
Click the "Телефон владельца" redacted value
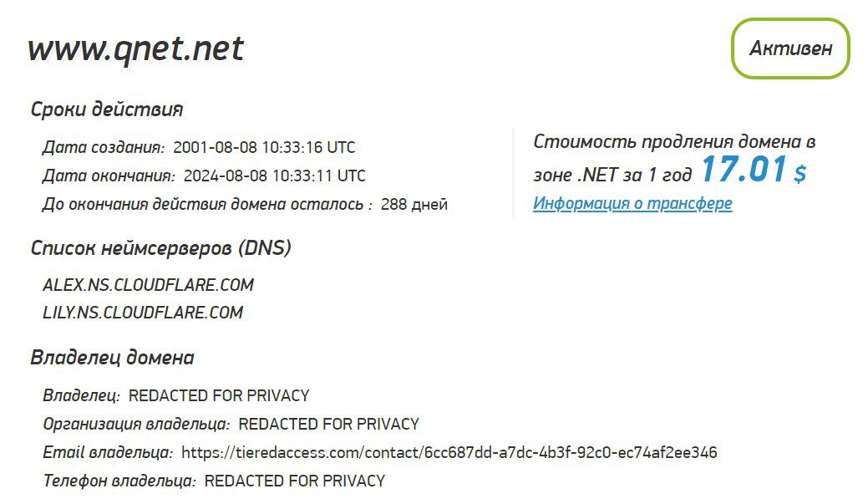(x=295, y=481)
